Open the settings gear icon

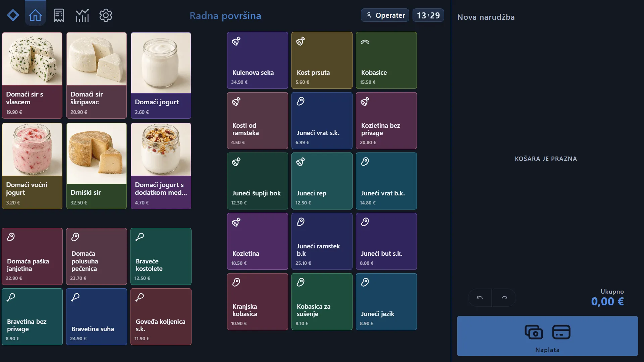point(106,15)
